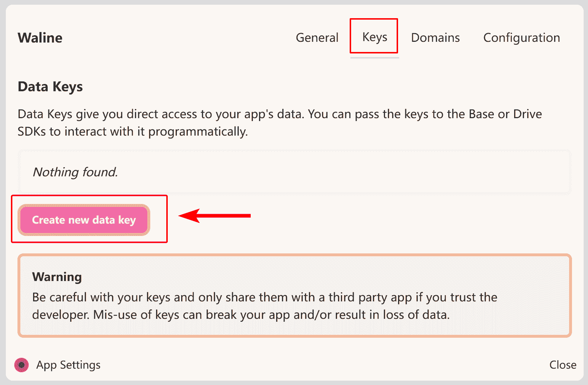This screenshot has height=385, width=588.
Task: Select the Keys tab
Action: (374, 37)
